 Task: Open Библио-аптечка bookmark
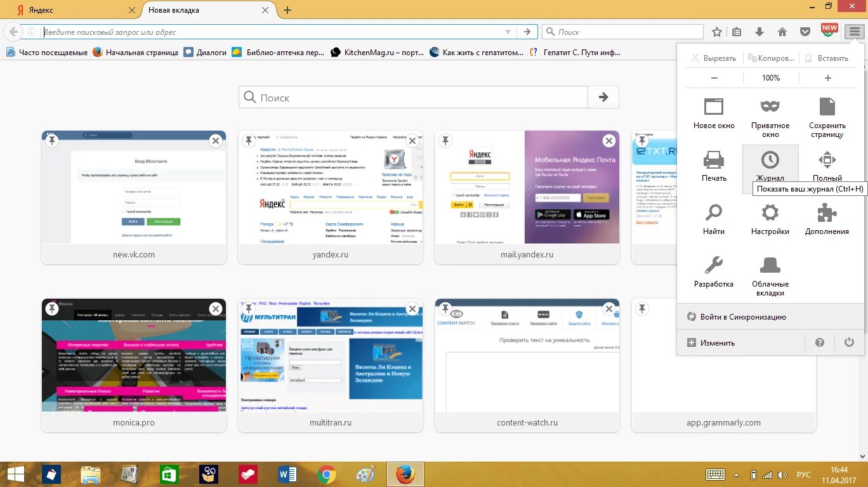tap(278, 53)
